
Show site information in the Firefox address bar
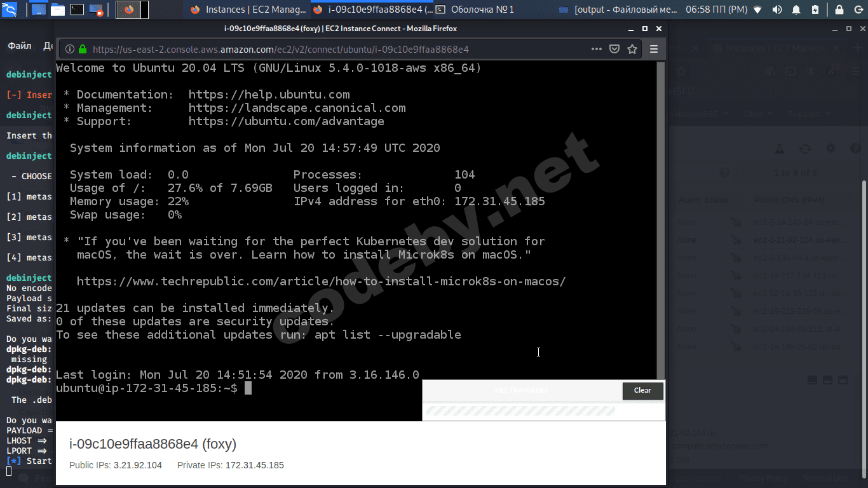(x=69, y=49)
